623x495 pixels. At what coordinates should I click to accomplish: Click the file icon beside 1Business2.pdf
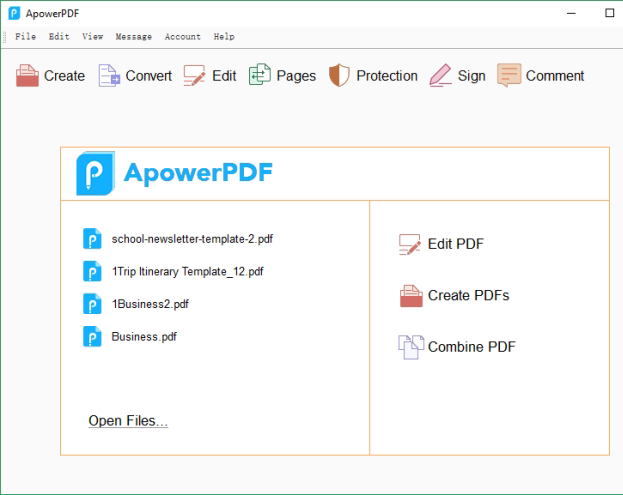pos(92,304)
